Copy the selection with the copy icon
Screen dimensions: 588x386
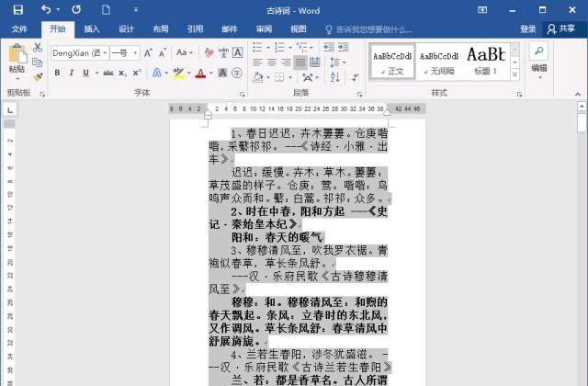click(37, 62)
